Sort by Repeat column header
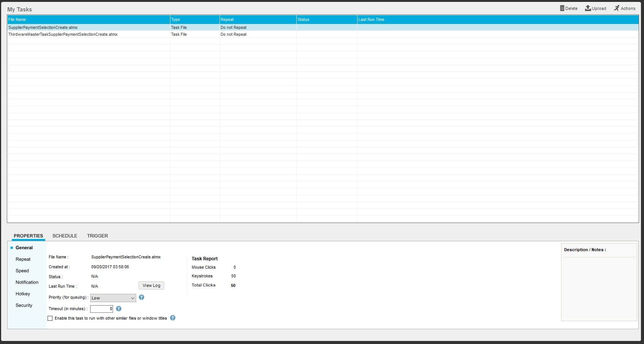Viewport: 644px width, 344px height. click(258, 19)
